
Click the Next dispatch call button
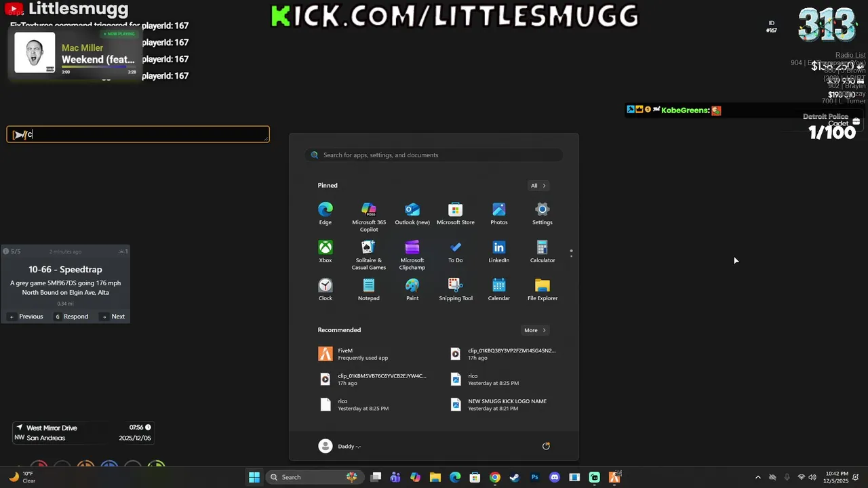[x=113, y=317]
